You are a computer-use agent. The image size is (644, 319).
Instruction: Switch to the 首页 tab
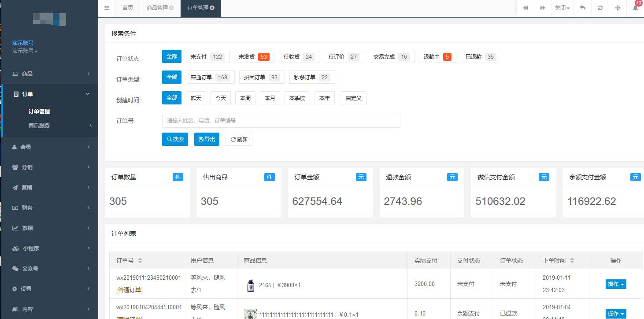pyautogui.click(x=128, y=8)
